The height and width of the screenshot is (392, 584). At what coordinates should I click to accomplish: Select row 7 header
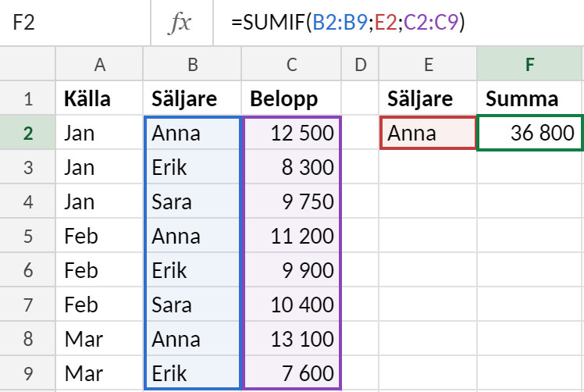pos(27,304)
